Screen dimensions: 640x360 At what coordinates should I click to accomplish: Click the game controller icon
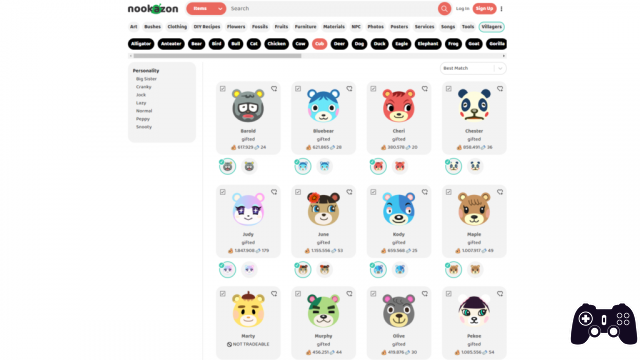point(604,324)
